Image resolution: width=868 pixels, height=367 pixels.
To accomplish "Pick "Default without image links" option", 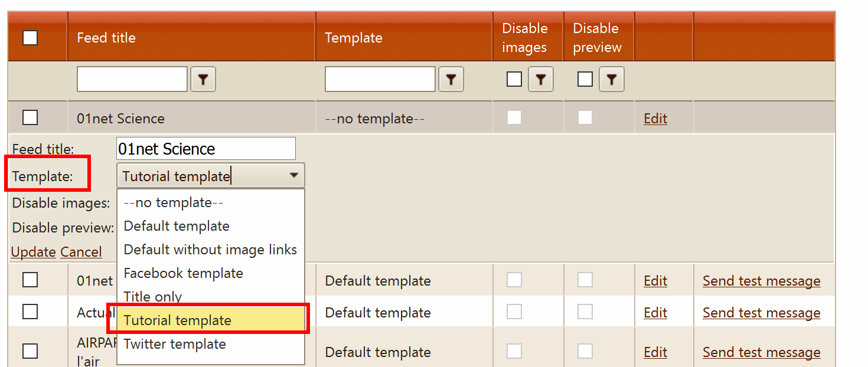I will (210, 250).
